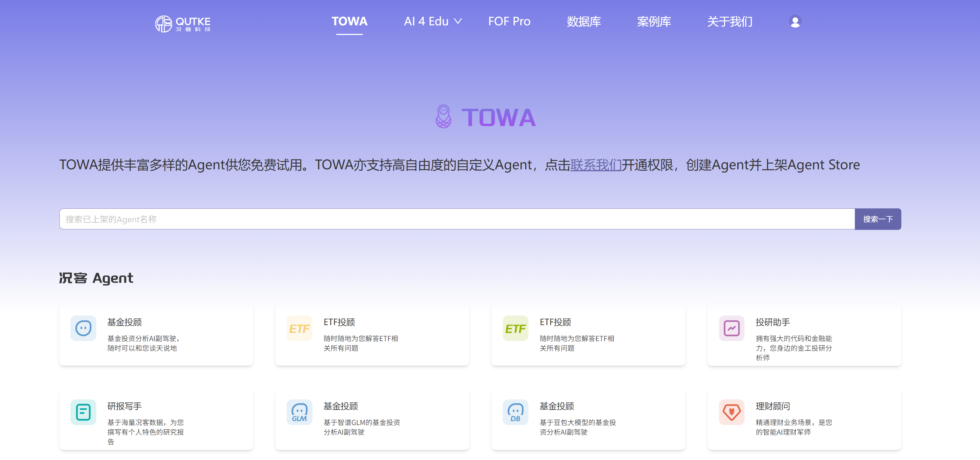The image size is (980, 460).
Task: Click the DB fund advisor icon
Action: pos(515,412)
